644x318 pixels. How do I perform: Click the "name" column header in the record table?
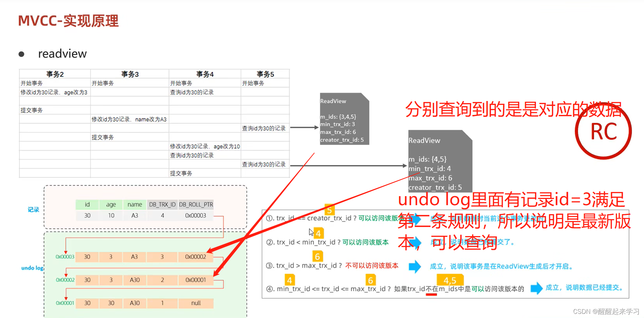135,204
